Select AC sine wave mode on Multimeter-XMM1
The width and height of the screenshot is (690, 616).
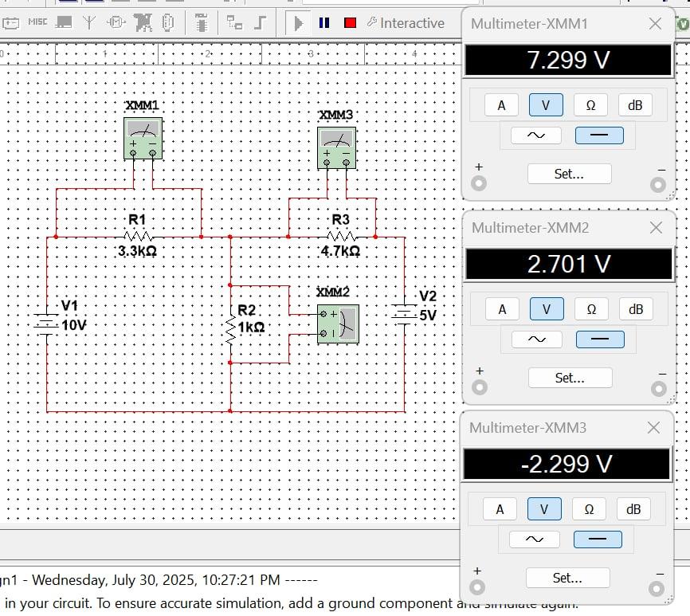click(535, 135)
